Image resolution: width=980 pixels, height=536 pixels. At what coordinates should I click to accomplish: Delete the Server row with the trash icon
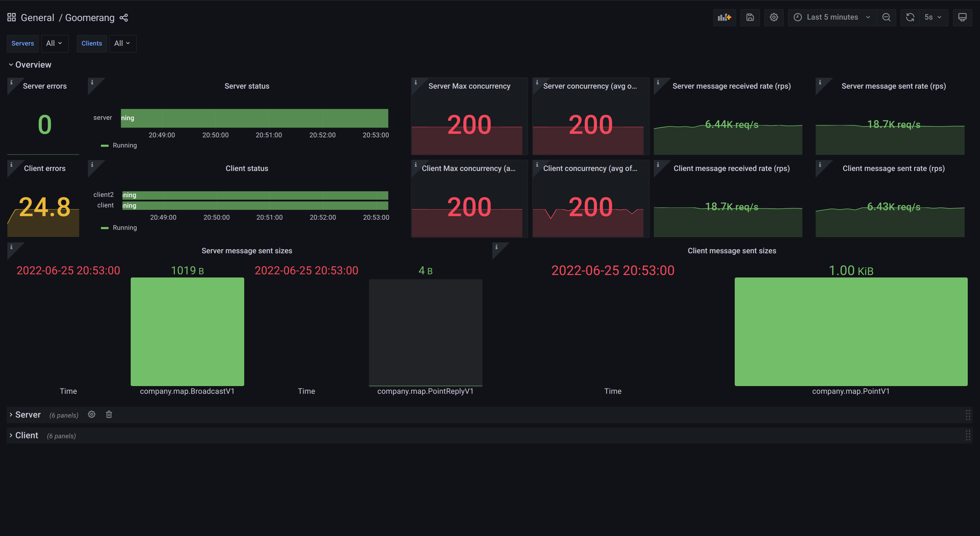click(109, 414)
